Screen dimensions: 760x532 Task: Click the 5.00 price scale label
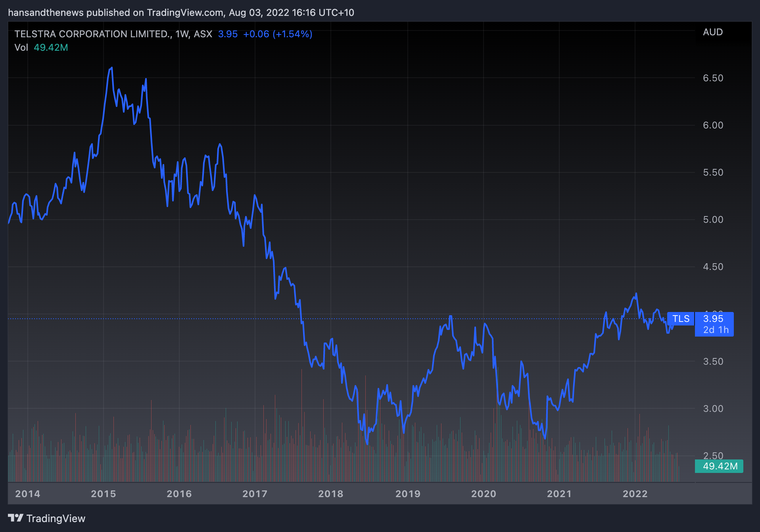(x=713, y=220)
